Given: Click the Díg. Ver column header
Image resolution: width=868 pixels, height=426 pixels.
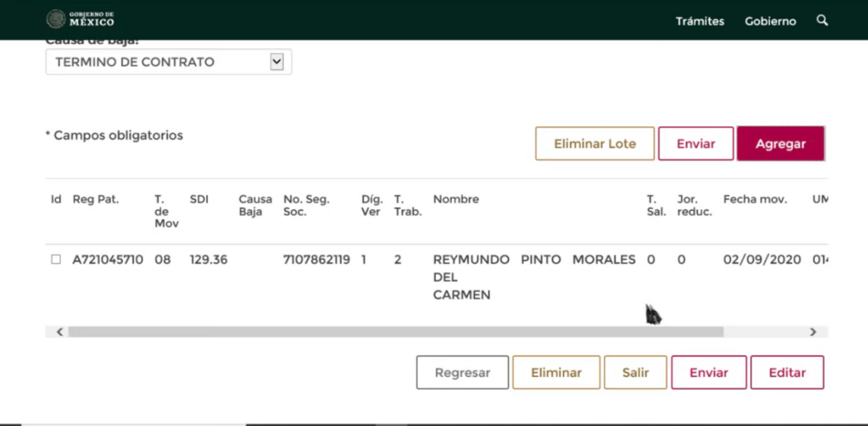Looking at the screenshot, I should pyautogui.click(x=372, y=205).
